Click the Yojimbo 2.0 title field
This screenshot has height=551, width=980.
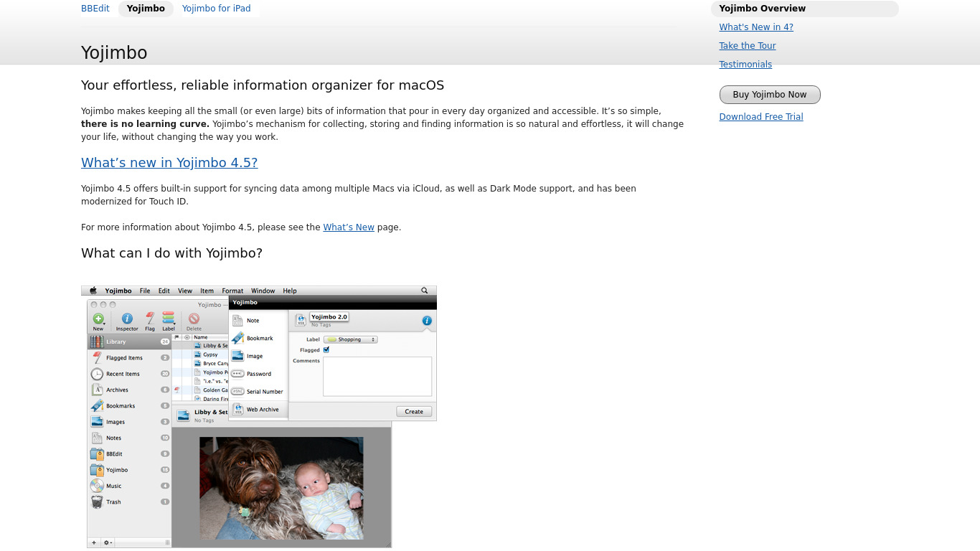tap(329, 316)
